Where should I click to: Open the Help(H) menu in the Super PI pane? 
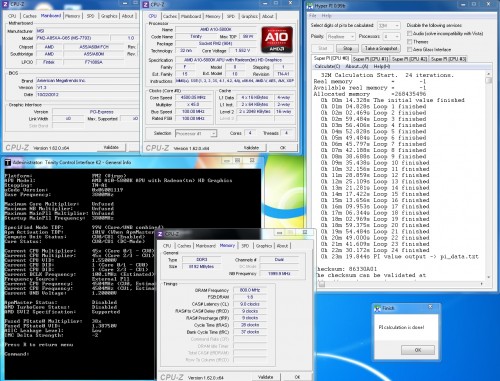tap(382, 66)
